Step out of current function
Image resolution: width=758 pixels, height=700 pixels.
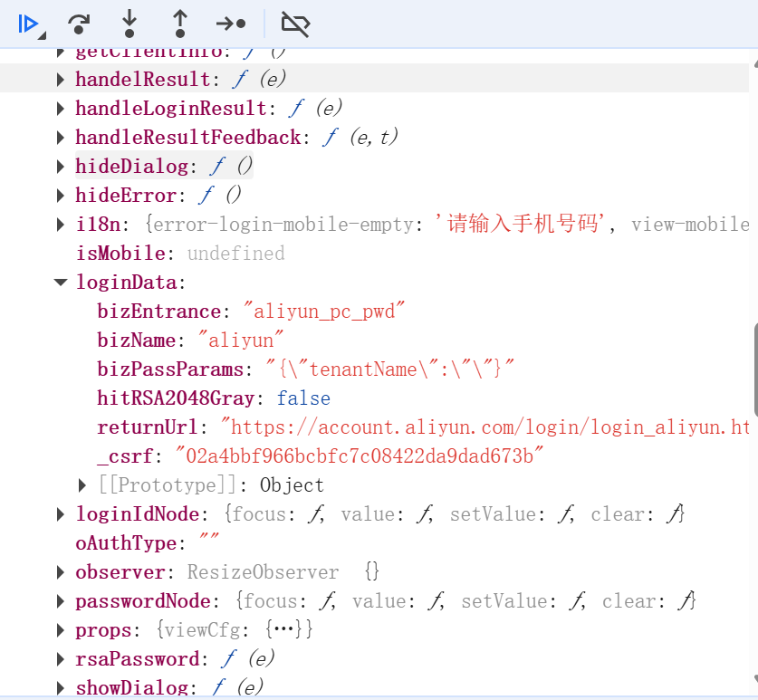point(180,24)
